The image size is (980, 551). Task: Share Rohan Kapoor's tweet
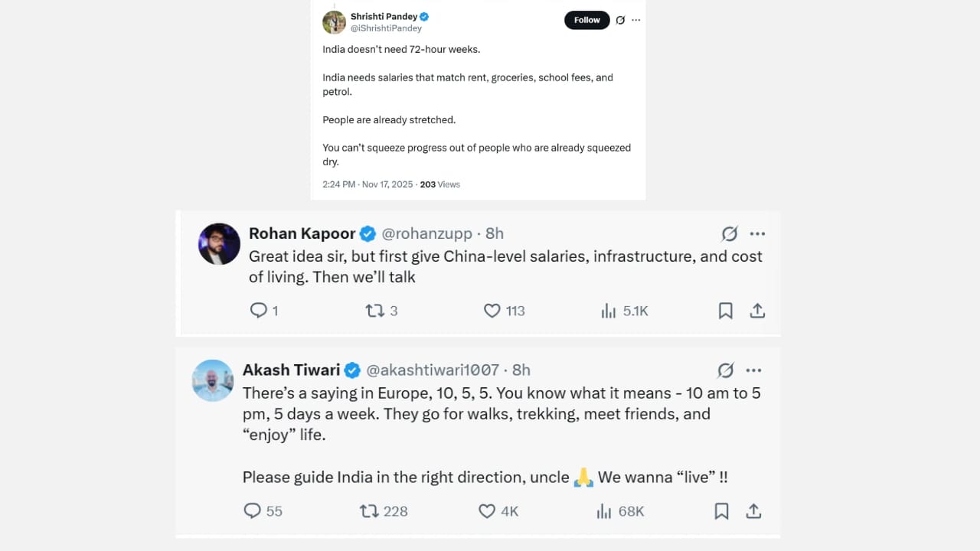pos(757,310)
